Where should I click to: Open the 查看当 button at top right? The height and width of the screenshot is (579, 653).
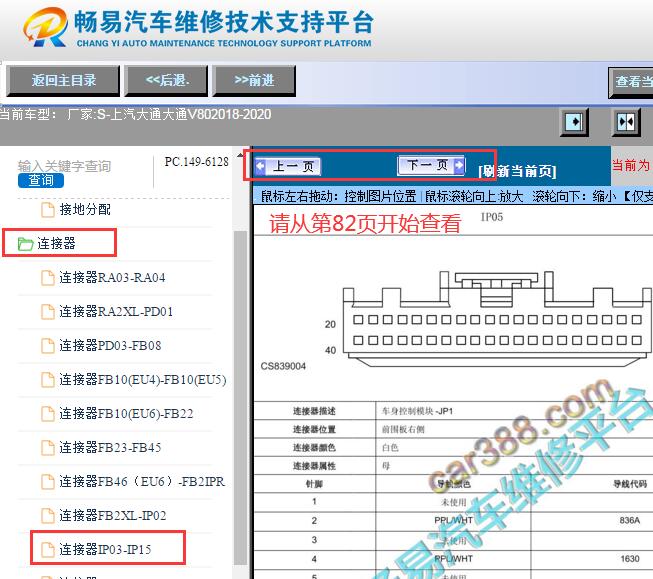(x=631, y=82)
